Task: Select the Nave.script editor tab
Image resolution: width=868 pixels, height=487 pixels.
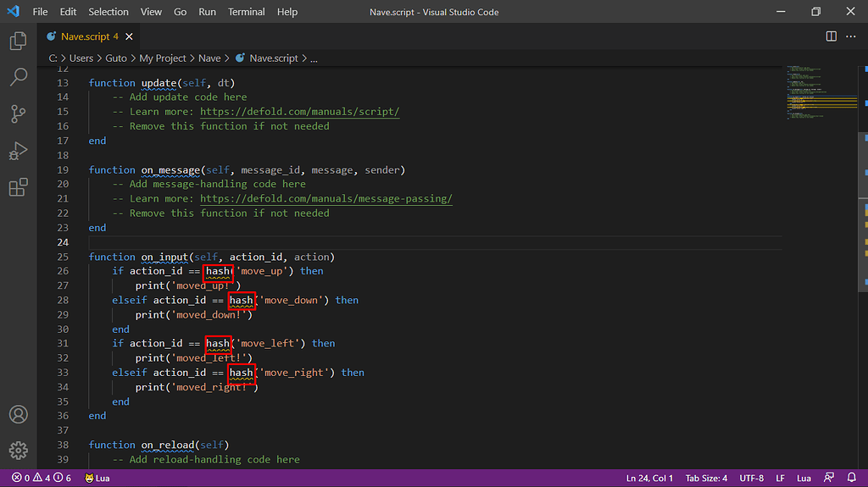Action: coord(85,36)
